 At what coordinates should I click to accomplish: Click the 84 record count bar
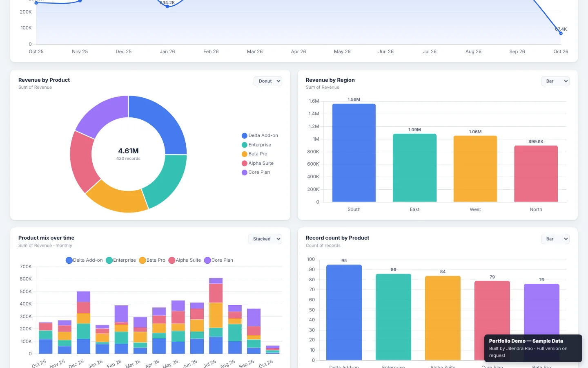click(x=443, y=318)
